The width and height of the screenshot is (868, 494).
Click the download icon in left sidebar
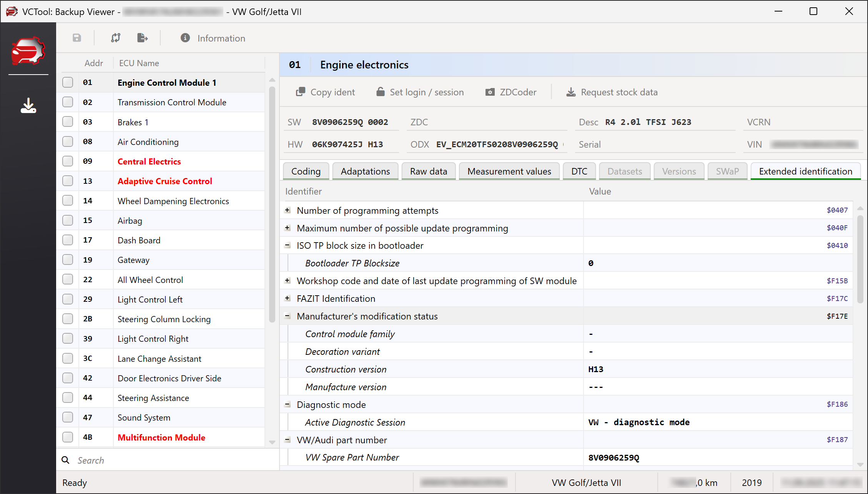click(x=28, y=106)
